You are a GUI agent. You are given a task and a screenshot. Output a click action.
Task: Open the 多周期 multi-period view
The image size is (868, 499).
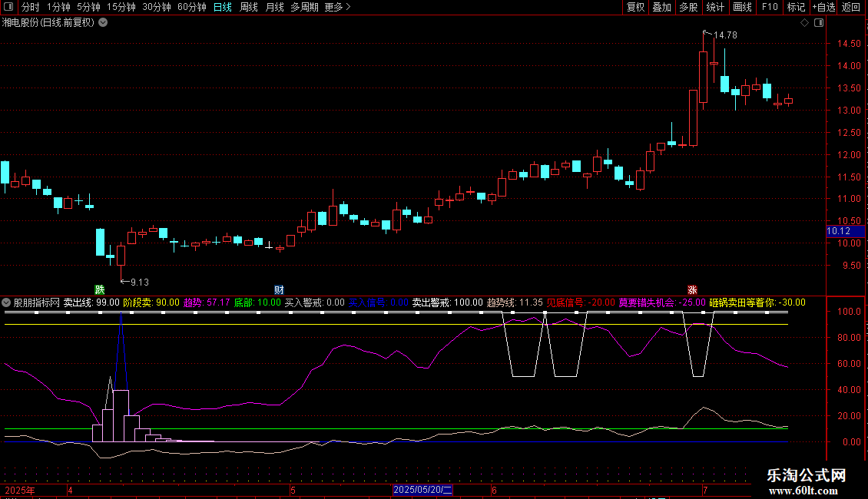(304, 7)
